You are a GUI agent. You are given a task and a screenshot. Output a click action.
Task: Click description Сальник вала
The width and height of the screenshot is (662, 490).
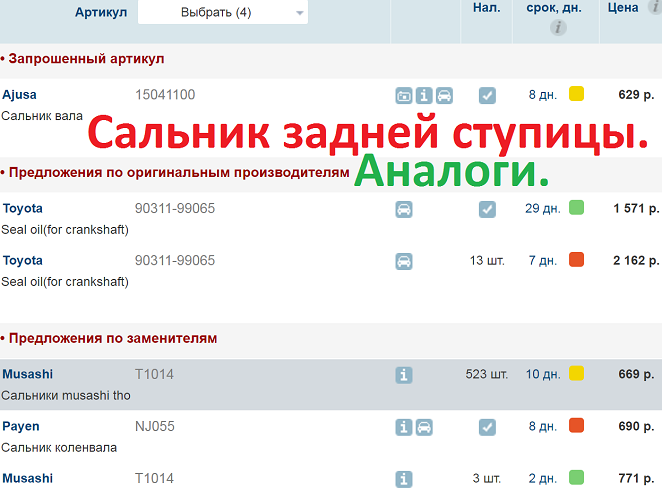[x=42, y=116]
